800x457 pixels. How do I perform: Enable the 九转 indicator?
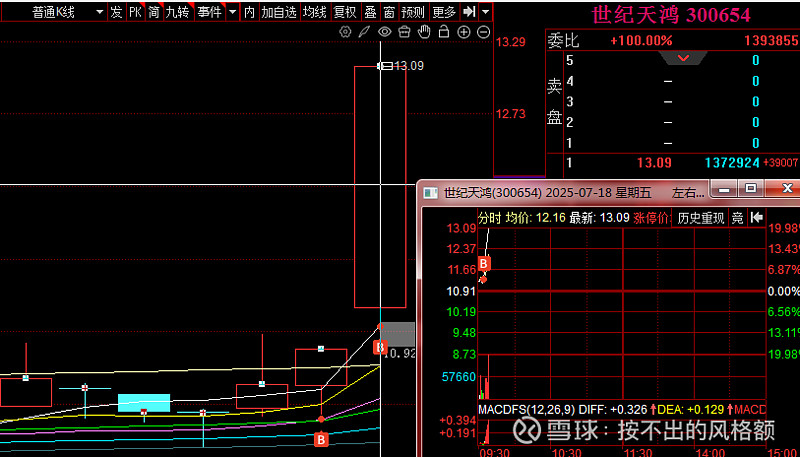(x=177, y=12)
